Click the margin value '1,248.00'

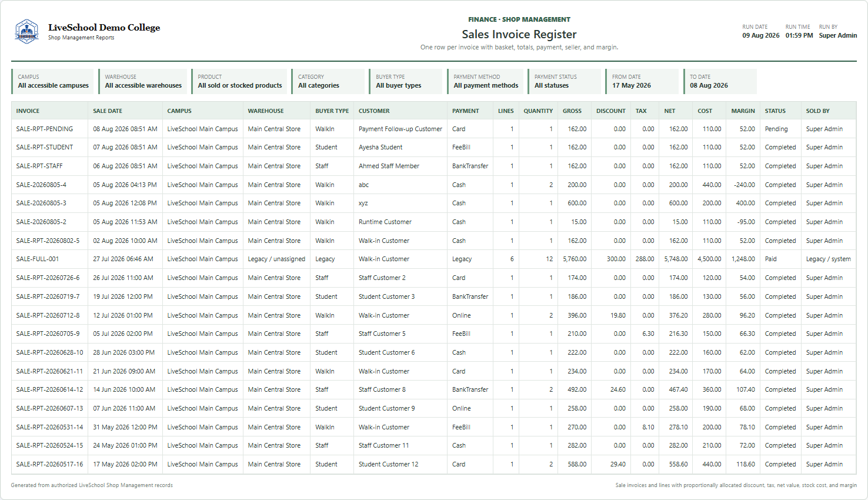(x=743, y=259)
